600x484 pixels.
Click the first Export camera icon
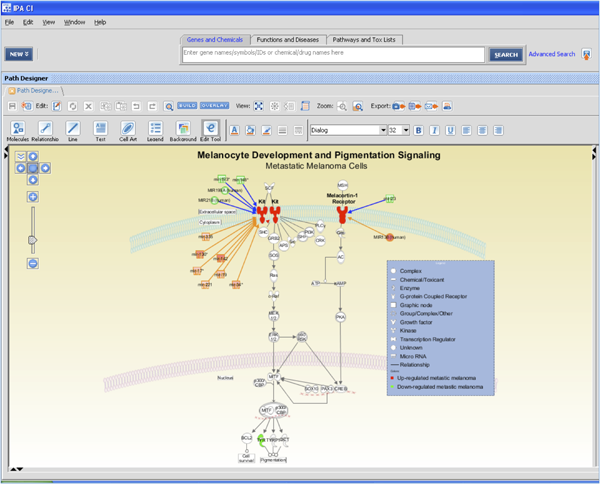click(398, 106)
